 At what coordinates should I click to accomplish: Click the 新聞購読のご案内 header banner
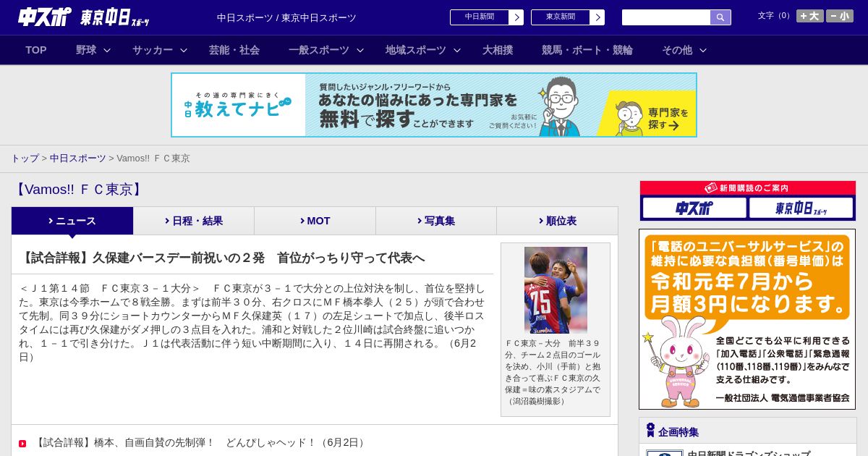[x=748, y=188]
